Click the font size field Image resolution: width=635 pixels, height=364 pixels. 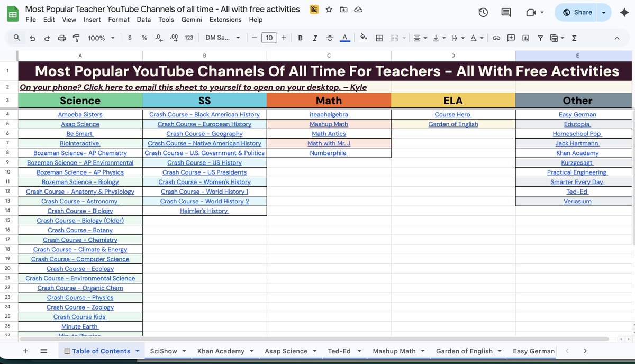tap(269, 38)
